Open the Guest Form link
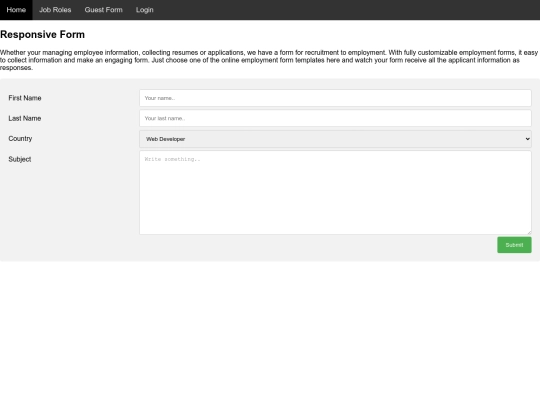The height and width of the screenshot is (405, 540). 104,10
